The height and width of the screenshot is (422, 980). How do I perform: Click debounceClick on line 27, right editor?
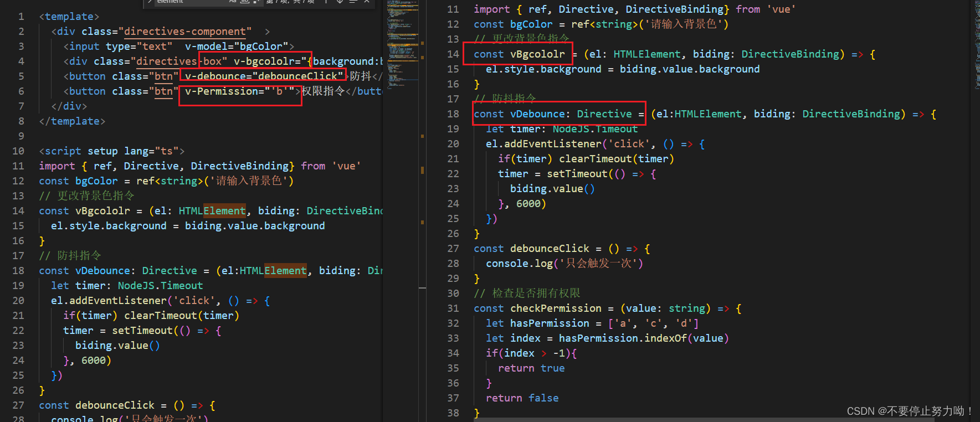click(550, 249)
